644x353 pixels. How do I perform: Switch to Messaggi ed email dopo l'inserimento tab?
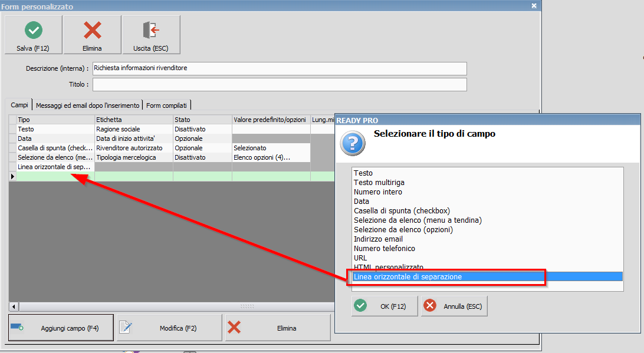[x=88, y=105]
